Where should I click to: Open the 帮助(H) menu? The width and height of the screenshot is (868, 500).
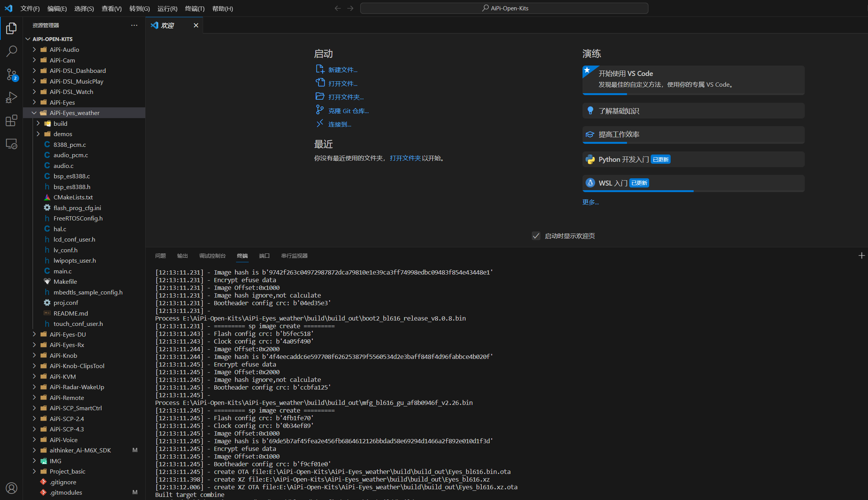pyautogui.click(x=223, y=8)
